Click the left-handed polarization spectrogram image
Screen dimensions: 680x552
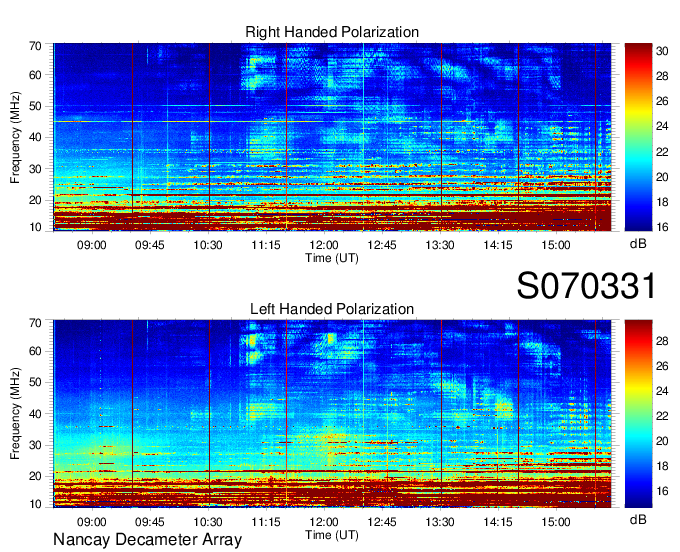click(x=332, y=414)
